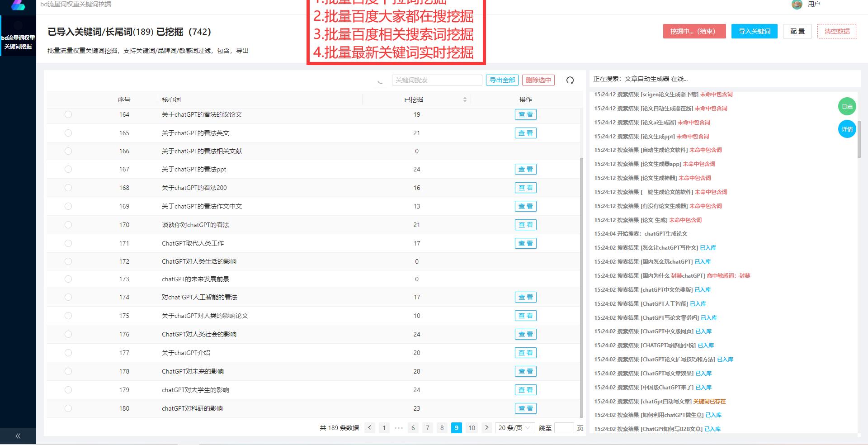The width and height of the screenshot is (868, 445).
Task: Click 导出全部 button
Action: (502, 80)
